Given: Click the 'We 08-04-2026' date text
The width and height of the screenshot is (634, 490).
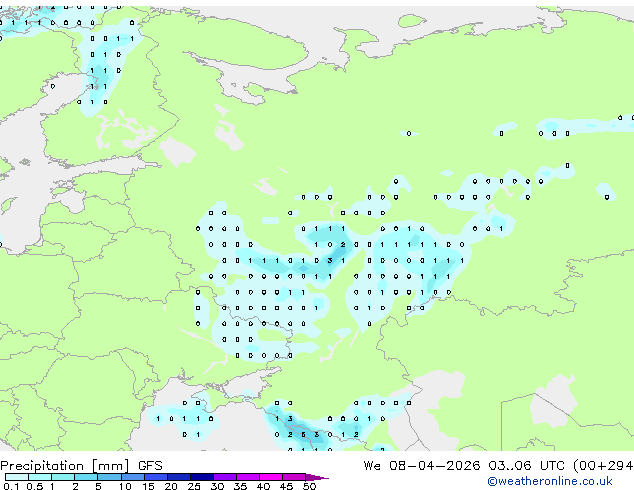Looking at the screenshot, I should [x=422, y=466].
